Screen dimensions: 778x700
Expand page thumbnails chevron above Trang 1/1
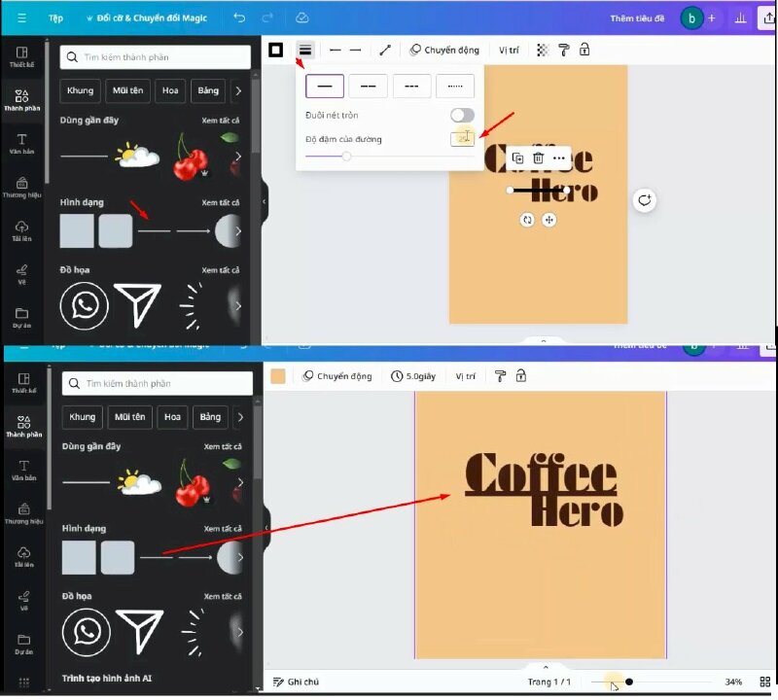coord(546,668)
